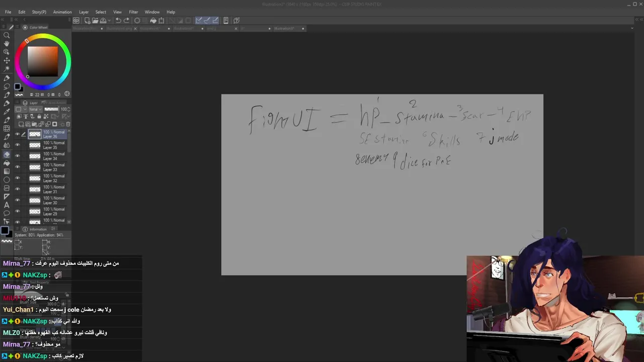Open the Filter menu
The width and height of the screenshot is (644, 362).
pyautogui.click(x=133, y=12)
